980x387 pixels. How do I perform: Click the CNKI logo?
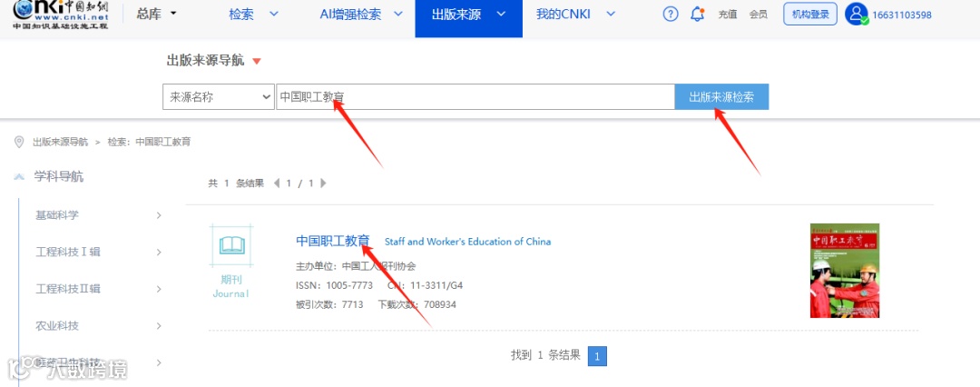(x=60, y=15)
